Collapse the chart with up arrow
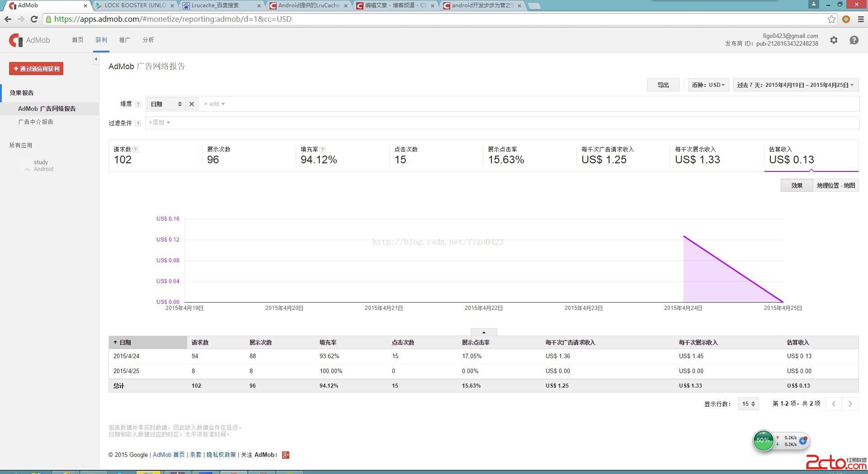Image resolution: width=868 pixels, height=474 pixels. 484,332
